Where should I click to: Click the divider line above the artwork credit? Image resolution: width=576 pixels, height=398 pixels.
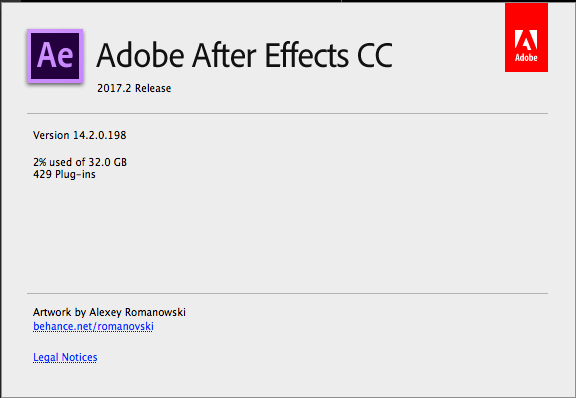(x=287, y=293)
